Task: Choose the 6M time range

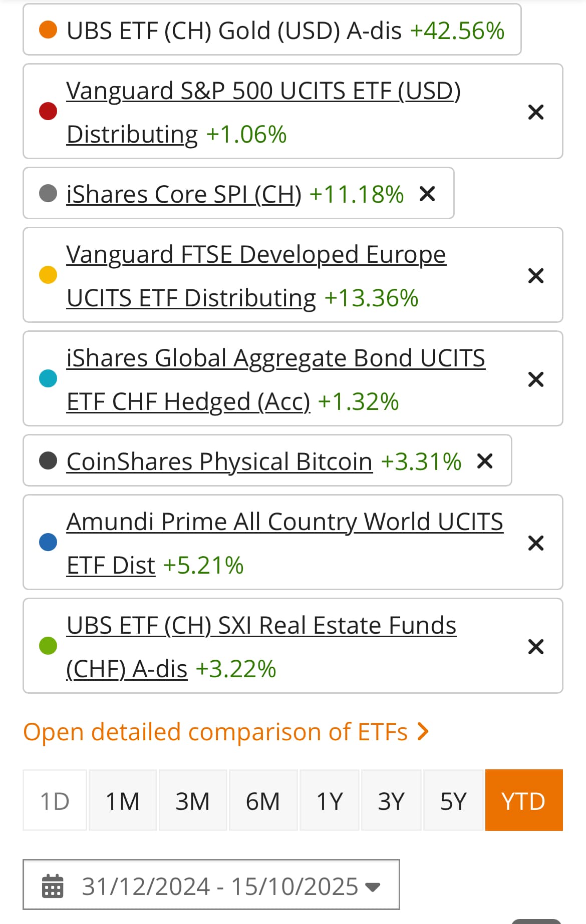Action: (x=263, y=801)
